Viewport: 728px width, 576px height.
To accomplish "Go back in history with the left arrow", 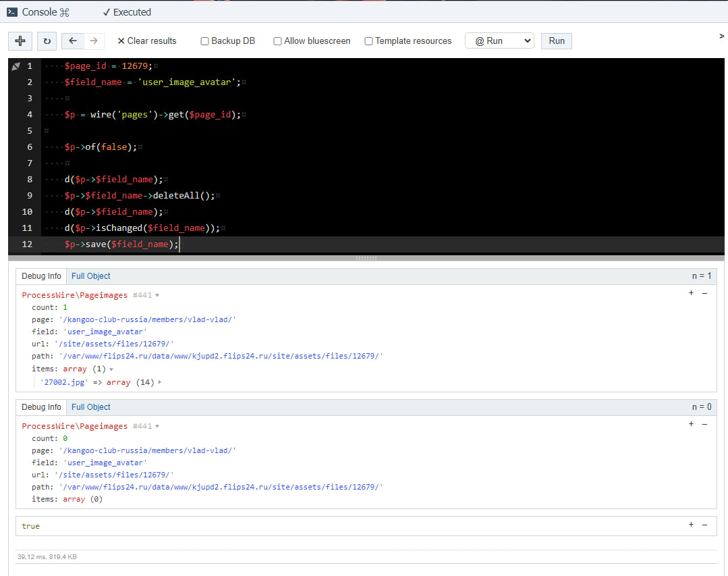I will coord(72,41).
